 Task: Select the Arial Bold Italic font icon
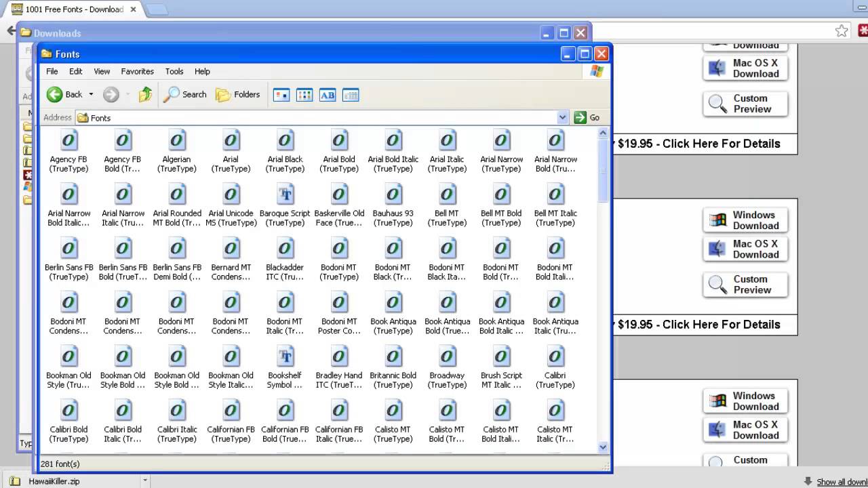click(393, 141)
